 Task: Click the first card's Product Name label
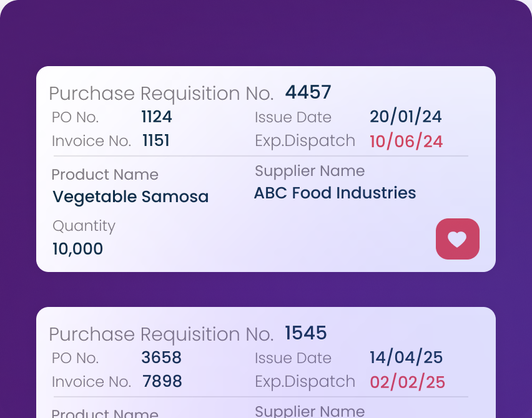pos(105,175)
